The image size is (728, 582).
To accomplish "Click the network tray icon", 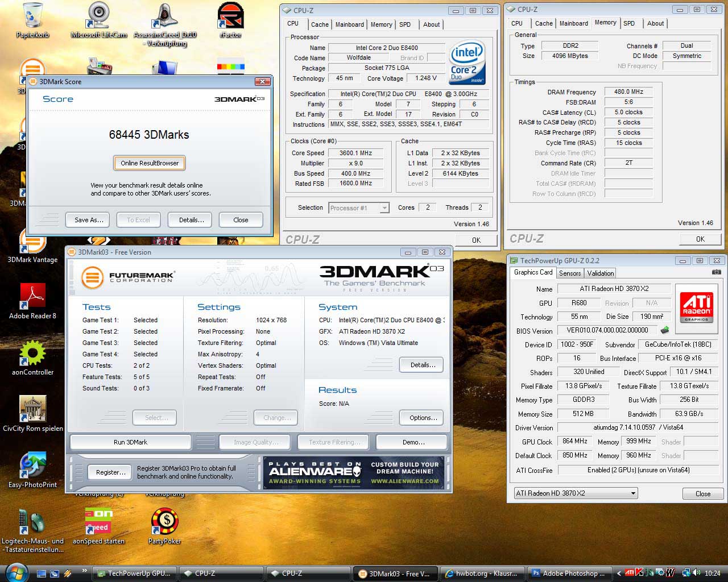I will [686, 573].
